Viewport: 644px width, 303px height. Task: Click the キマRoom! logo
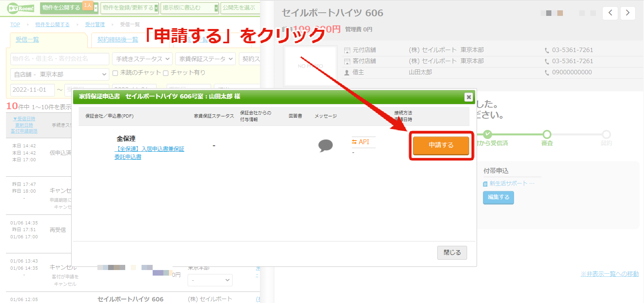[21, 8]
